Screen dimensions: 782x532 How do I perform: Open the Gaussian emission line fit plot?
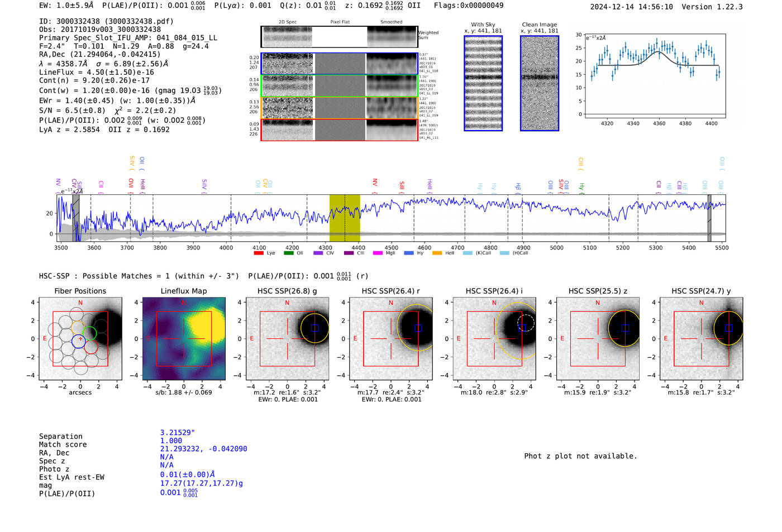[x=655, y=76]
